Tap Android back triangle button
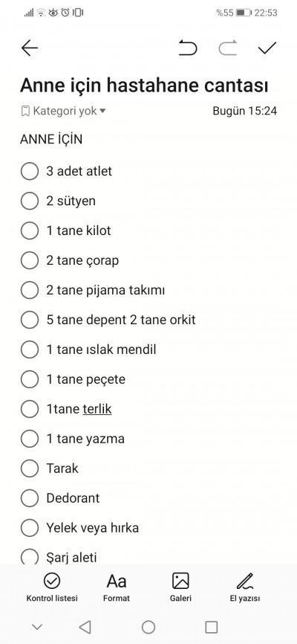The height and width of the screenshot is (644, 297). point(85,627)
